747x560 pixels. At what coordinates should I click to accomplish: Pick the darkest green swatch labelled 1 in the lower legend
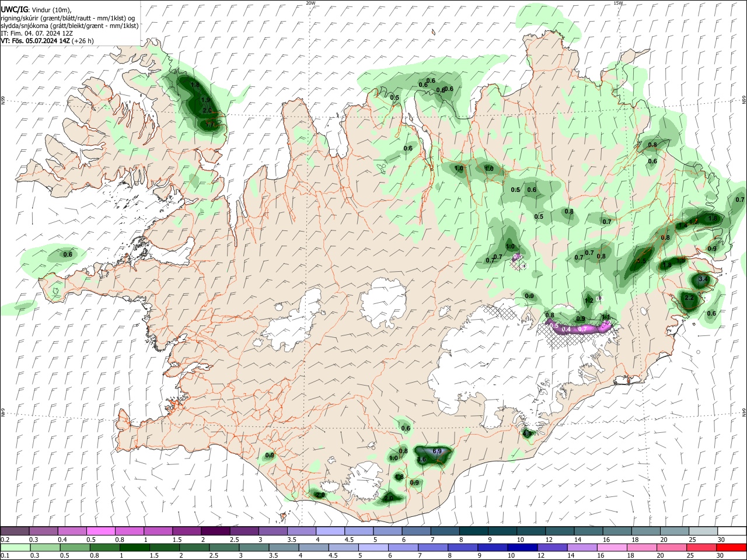click(134, 547)
